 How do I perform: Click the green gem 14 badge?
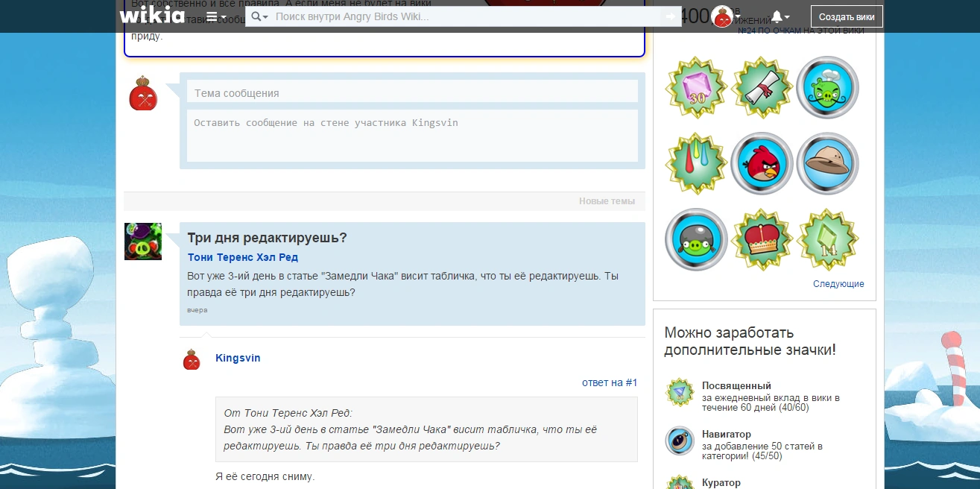(x=828, y=239)
